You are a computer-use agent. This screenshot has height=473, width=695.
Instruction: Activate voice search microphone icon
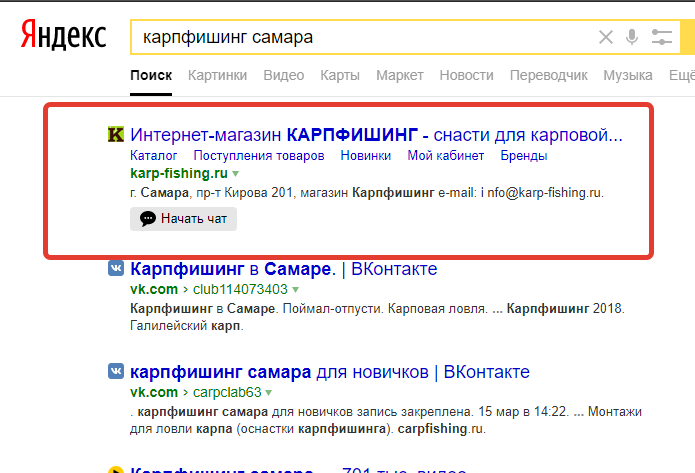632,38
